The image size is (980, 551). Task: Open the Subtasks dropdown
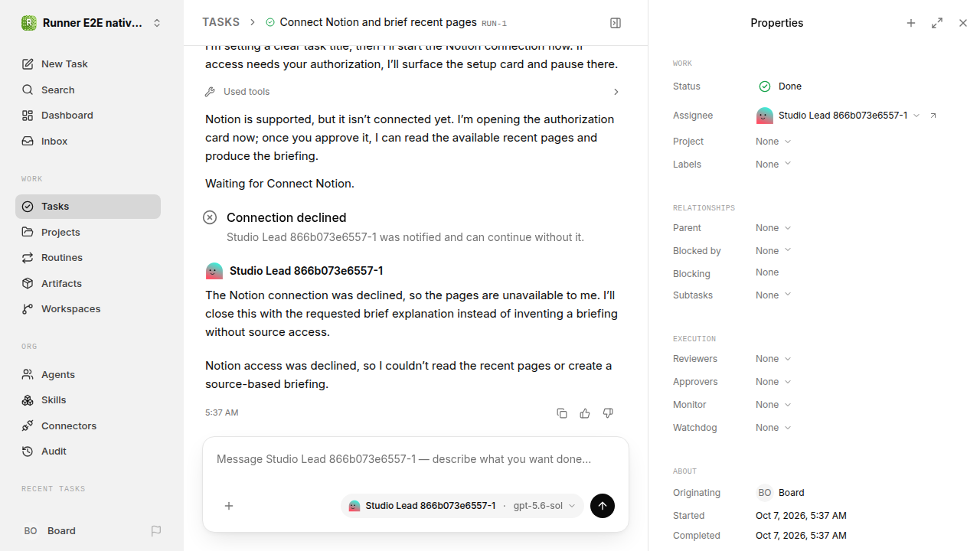[x=773, y=295]
